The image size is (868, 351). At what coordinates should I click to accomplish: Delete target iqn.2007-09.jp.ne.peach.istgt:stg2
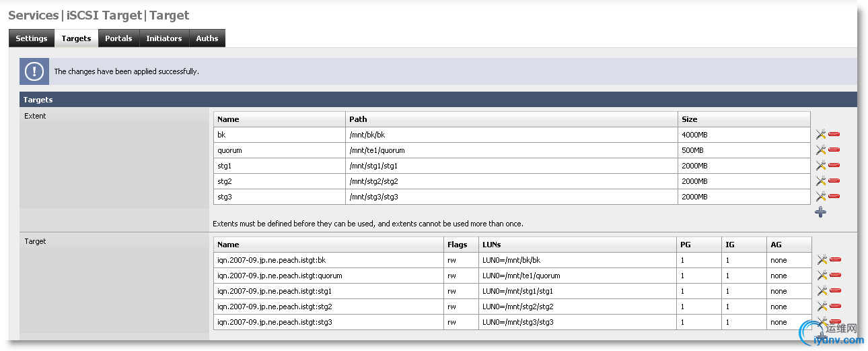835,307
